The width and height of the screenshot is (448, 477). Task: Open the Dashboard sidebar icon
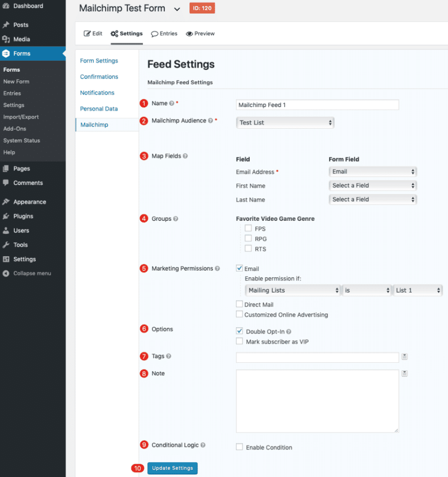[x=6, y=6]
